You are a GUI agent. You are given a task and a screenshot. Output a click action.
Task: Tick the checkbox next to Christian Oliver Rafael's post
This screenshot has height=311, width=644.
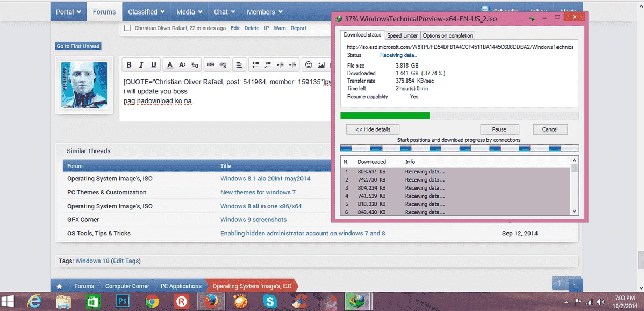127,28
